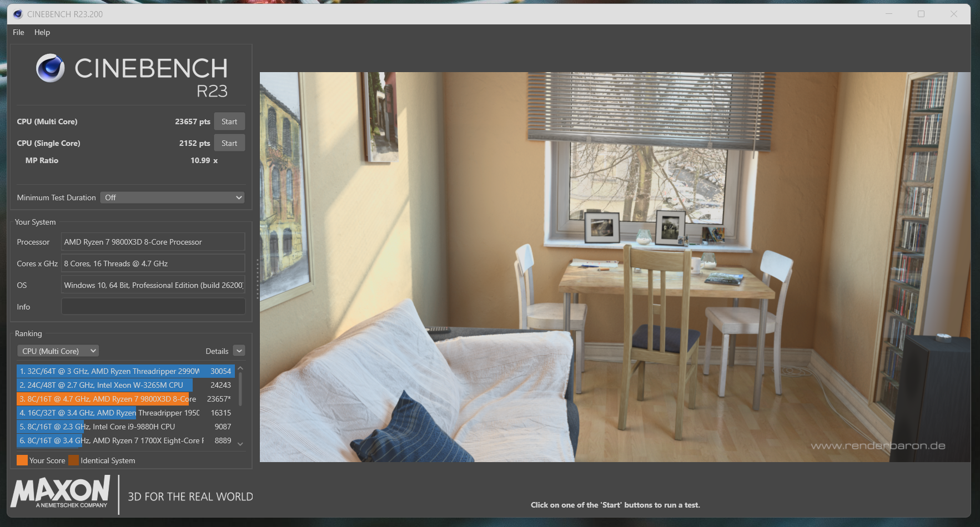Click the ranking list scroll down arrow

click(x=240, y=444)
